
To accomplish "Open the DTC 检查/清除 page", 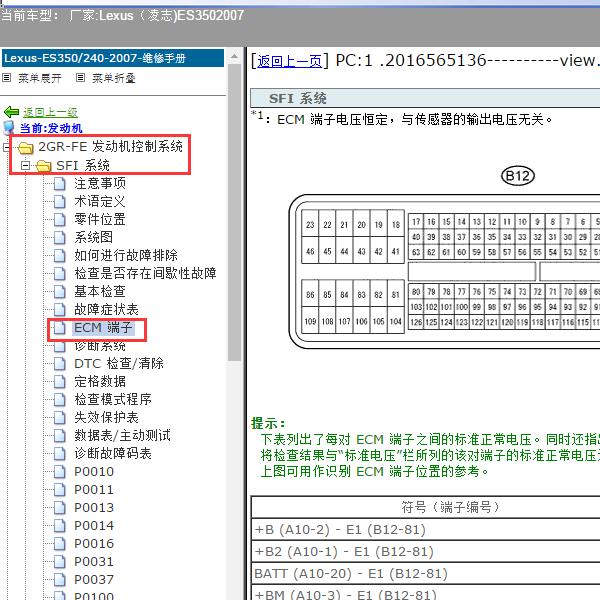I will pos(119,364).
